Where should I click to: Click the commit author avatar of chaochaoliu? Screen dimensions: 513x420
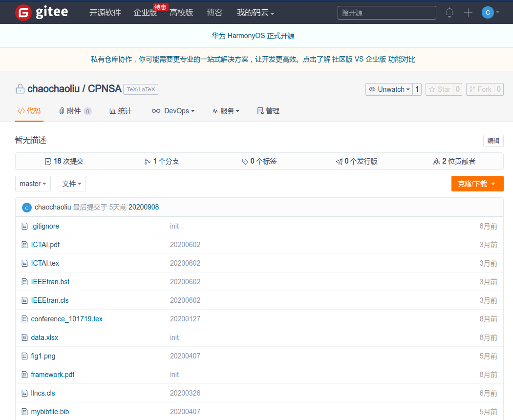tap(27, 208)
